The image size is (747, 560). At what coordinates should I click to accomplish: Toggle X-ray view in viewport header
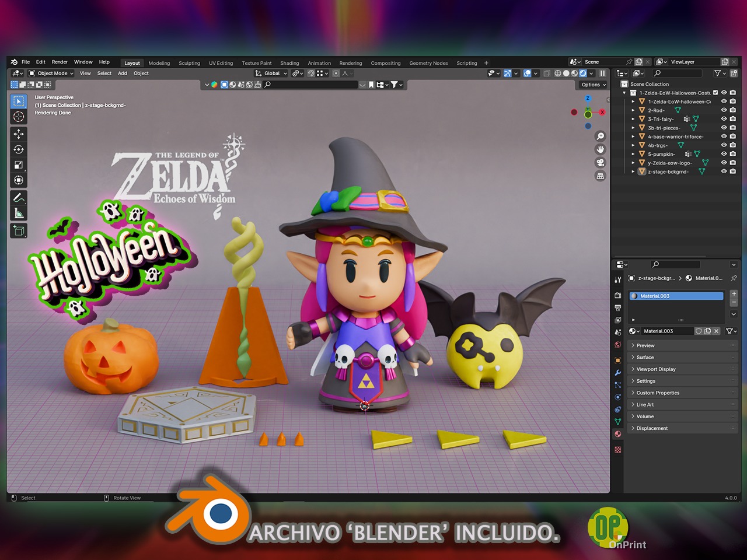547,73
